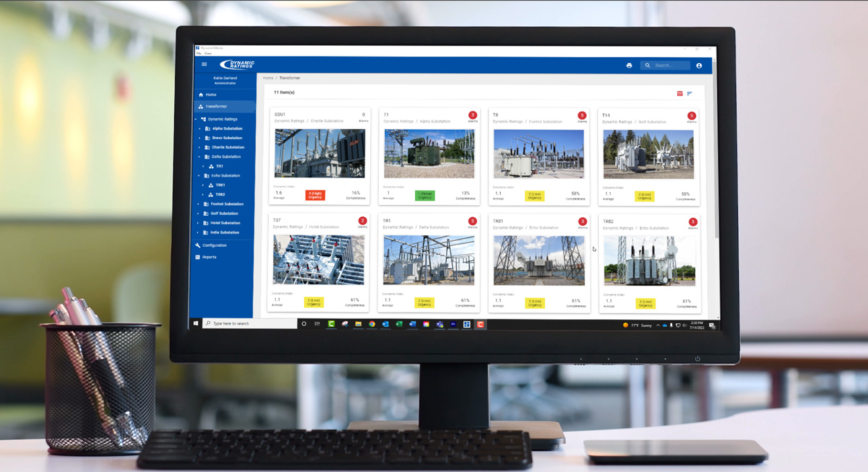Viewport: 868px width, 472px height.
Task: Open the File menu
Action: 198,53
